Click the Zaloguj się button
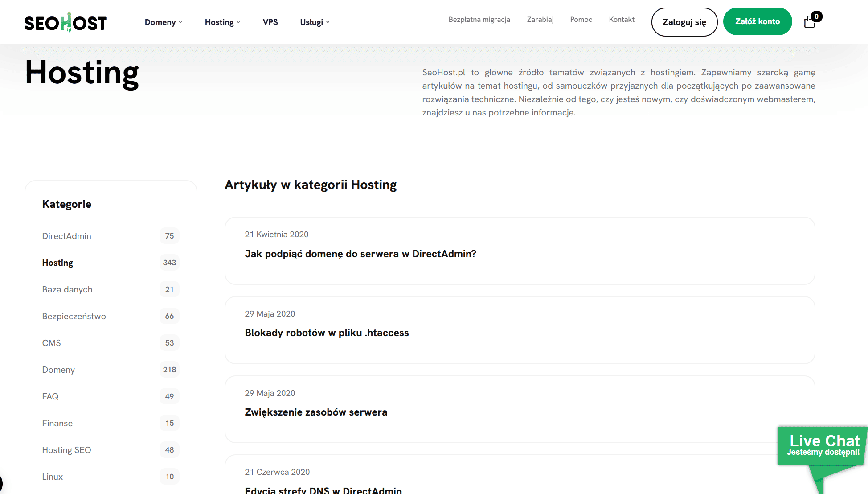This screenshot has height=494, width=868. (x=684, y=22)
